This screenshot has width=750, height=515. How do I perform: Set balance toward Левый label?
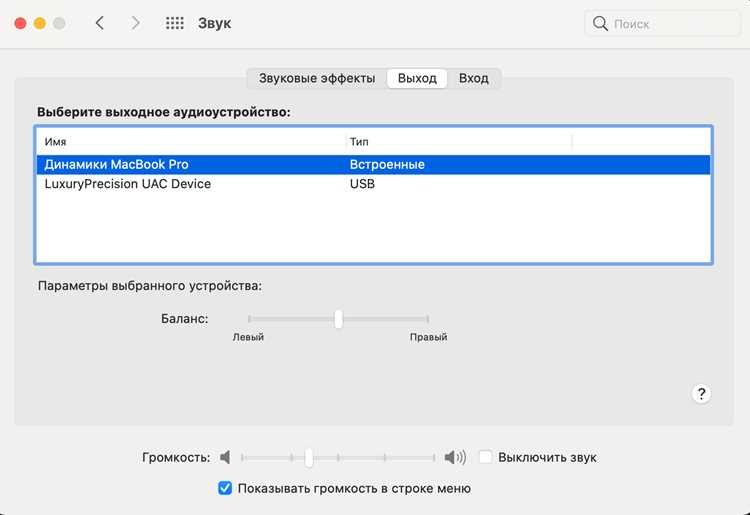(248, 337)
